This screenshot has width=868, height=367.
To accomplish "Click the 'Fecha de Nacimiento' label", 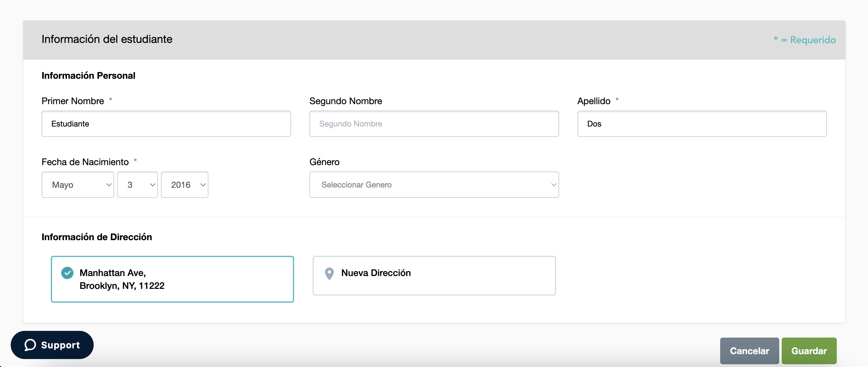I will (85, 162).
